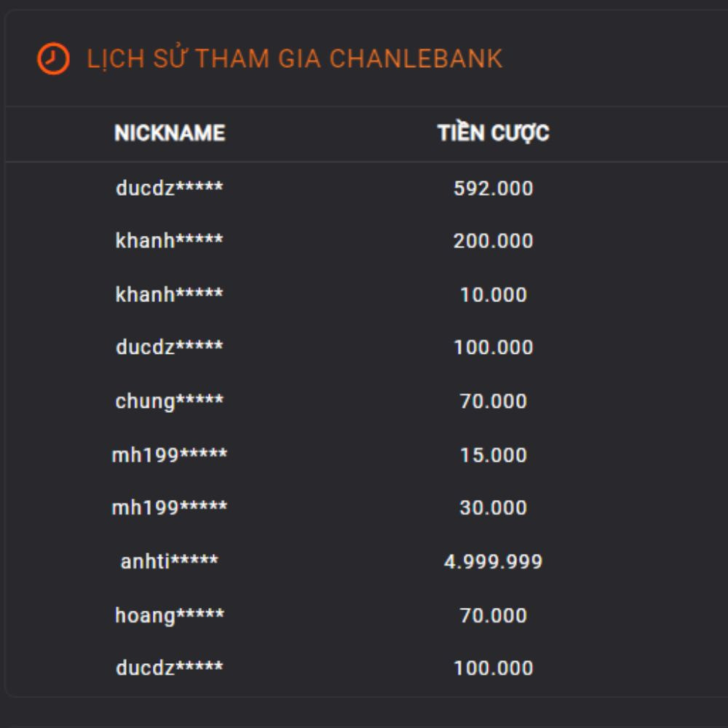
Task: Select the khanh***** nickname beside 200.000
Action: pyautogui.click(x=170, y=241)
